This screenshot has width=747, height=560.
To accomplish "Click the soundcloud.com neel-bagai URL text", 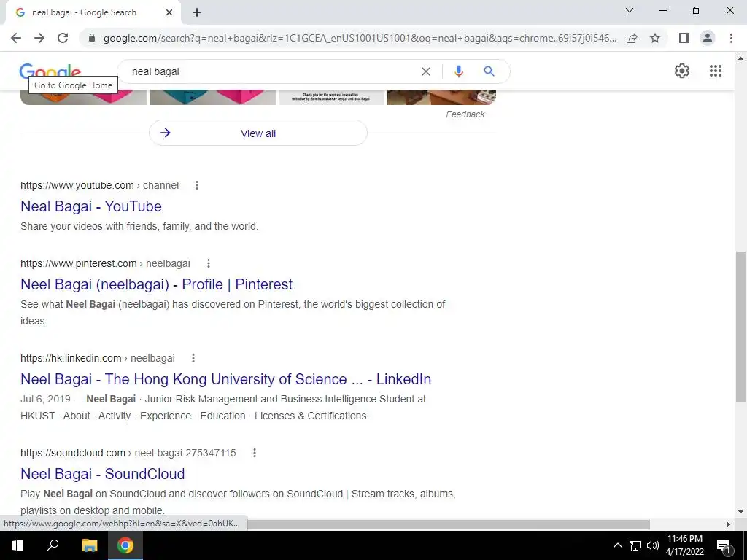I will point(128,453).
